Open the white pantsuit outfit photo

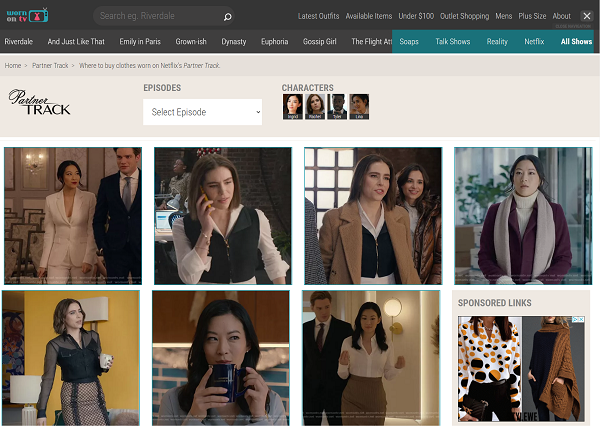coord(73,216)
